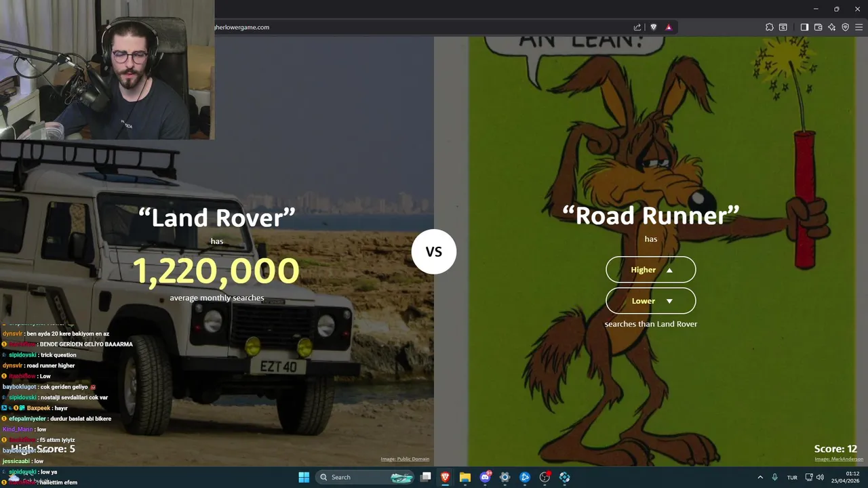Click chat message 'trick question'
The image size is (868, 488).
[x=58, y=355]
